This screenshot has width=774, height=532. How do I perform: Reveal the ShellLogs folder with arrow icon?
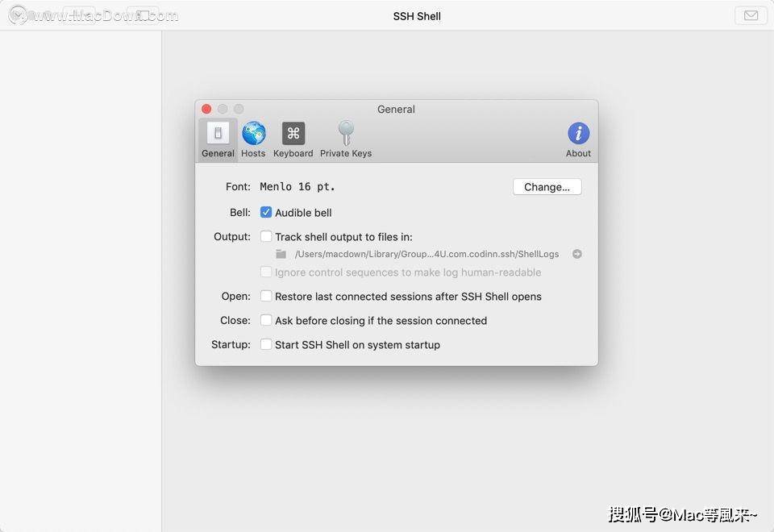(576, 254)
